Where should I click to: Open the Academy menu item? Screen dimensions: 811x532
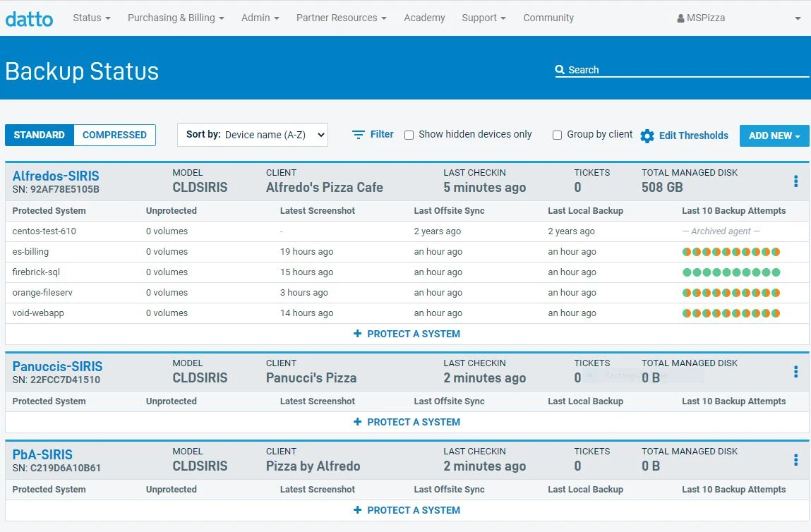tap(424, 18)
